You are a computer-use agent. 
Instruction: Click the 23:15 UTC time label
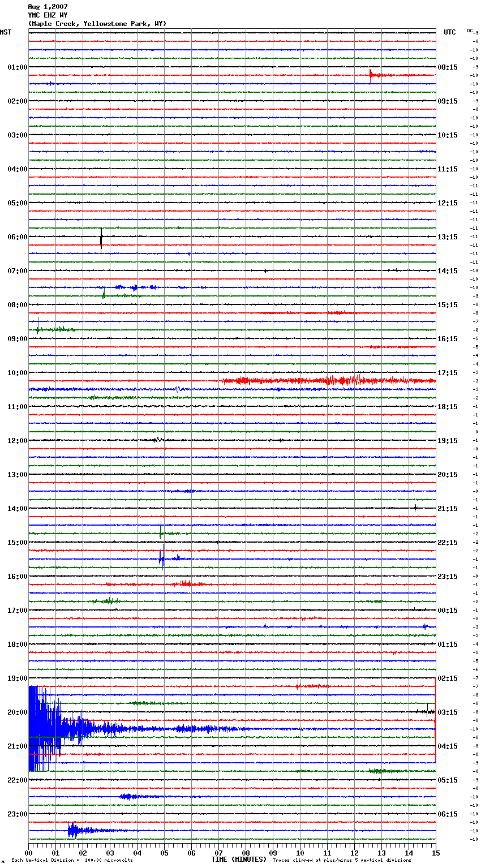[x=448, y=577]
